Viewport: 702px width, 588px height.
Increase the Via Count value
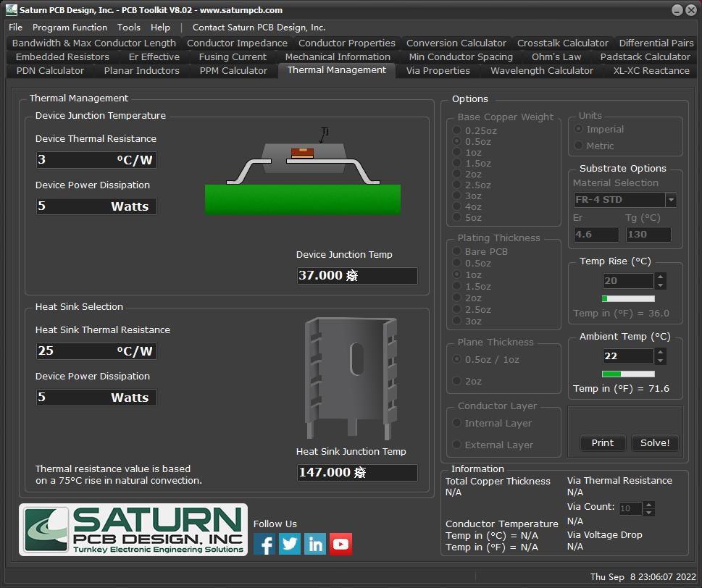[x=648, y=505]
